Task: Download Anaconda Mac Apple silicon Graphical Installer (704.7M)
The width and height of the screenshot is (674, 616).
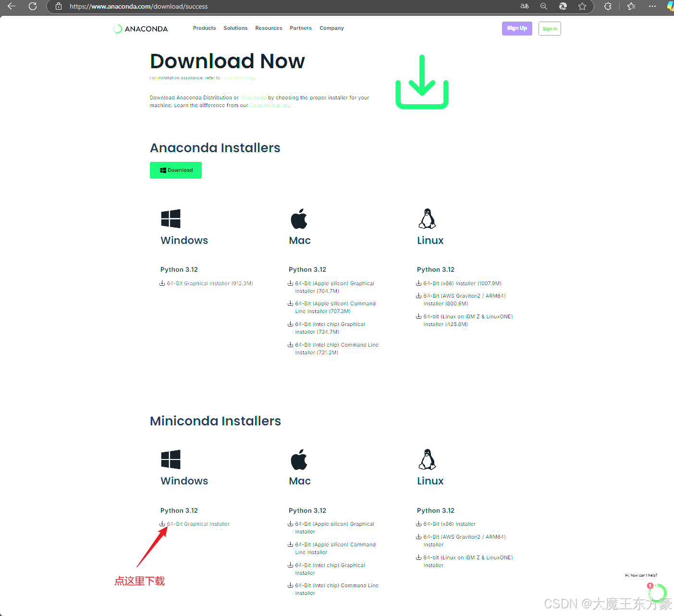Action: tap(334, 287)
